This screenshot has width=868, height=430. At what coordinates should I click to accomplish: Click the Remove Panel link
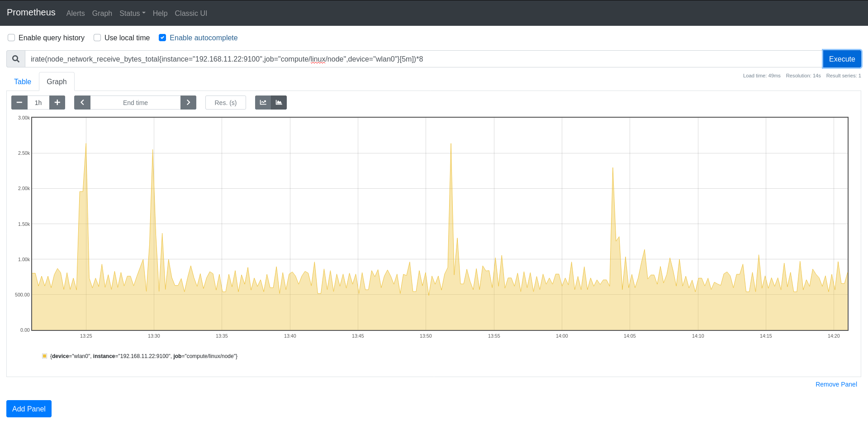point(836,384)
